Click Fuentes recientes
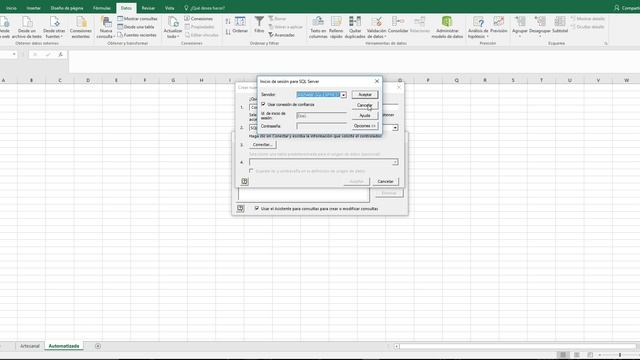The width and height of the screenshot is (640, 360). click(137, 35)
